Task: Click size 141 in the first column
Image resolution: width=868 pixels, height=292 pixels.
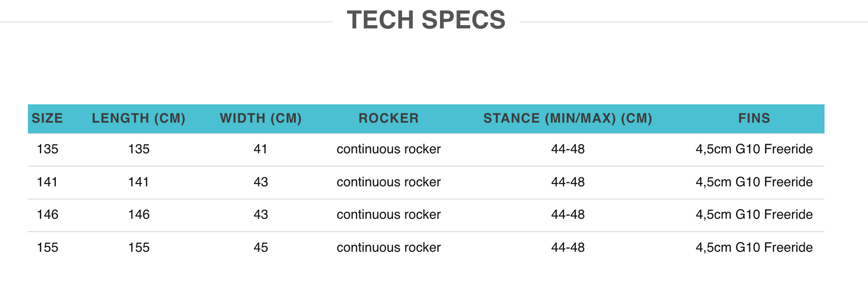Action: pyautogui.click(x=47, y=182)
